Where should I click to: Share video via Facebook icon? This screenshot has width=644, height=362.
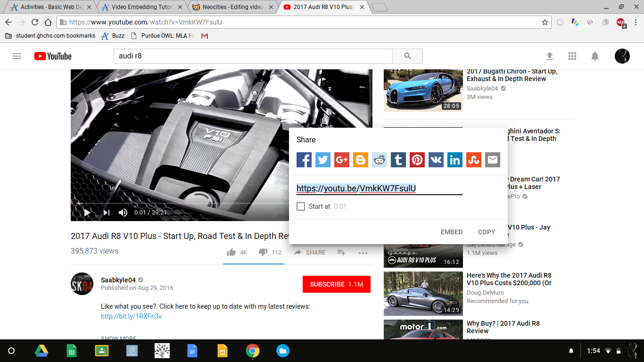pos(304,160)
